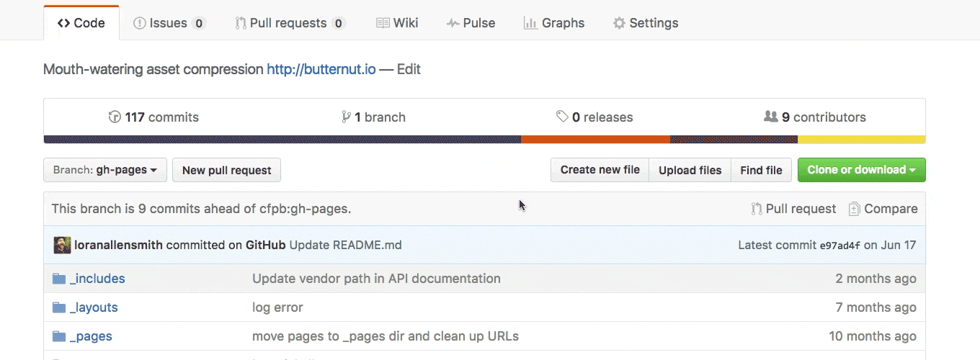Click the branch icon beside 1 branch

tap(347, 117)
